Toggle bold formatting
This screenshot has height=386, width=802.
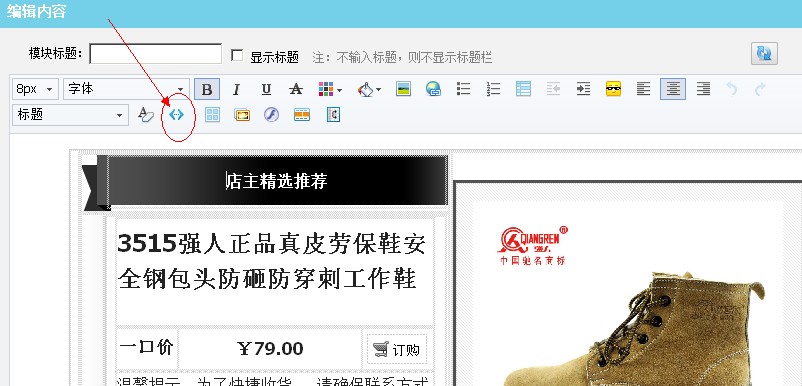pyautogui.click(x=207, y=89)
